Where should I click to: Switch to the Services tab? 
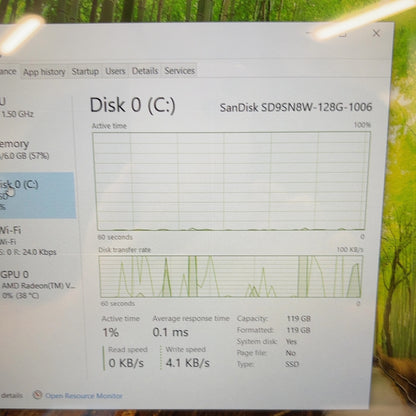click(180, 71)
